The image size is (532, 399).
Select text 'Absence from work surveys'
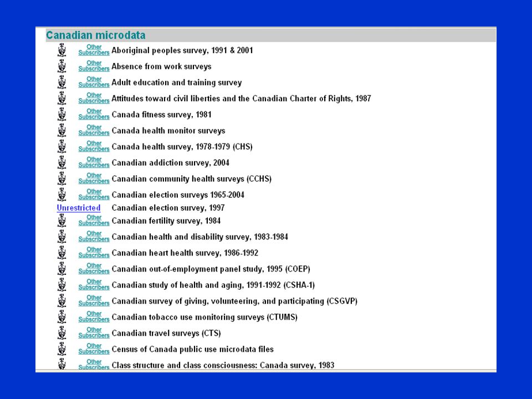click(x=161, y=66)
